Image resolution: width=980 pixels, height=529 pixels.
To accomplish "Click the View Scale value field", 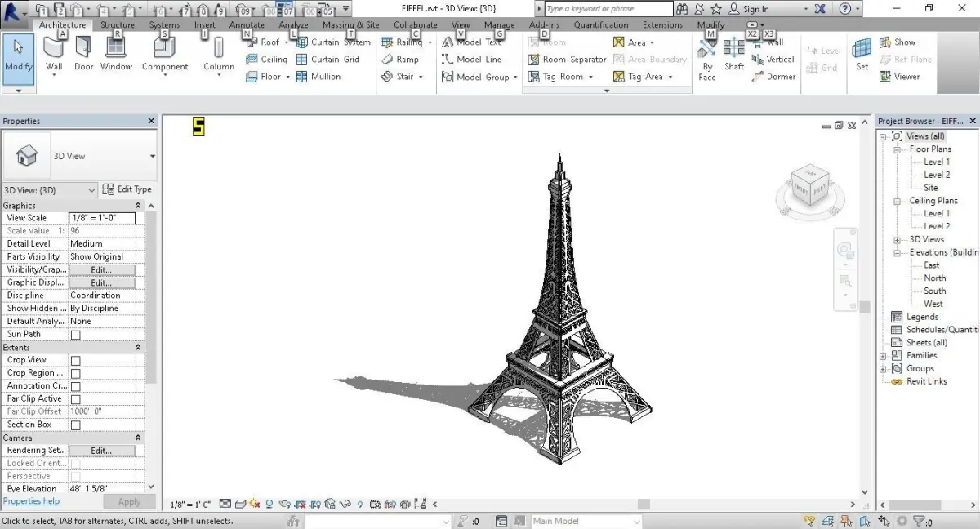I will point(102,219).
